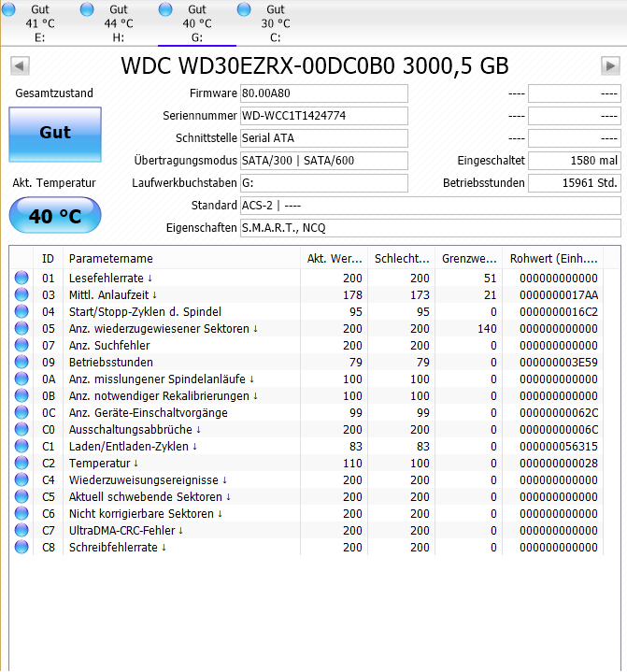Click status orb of Aktuell schwebende Sektoren row
This screenshot has height=672, width=627.
21,496
